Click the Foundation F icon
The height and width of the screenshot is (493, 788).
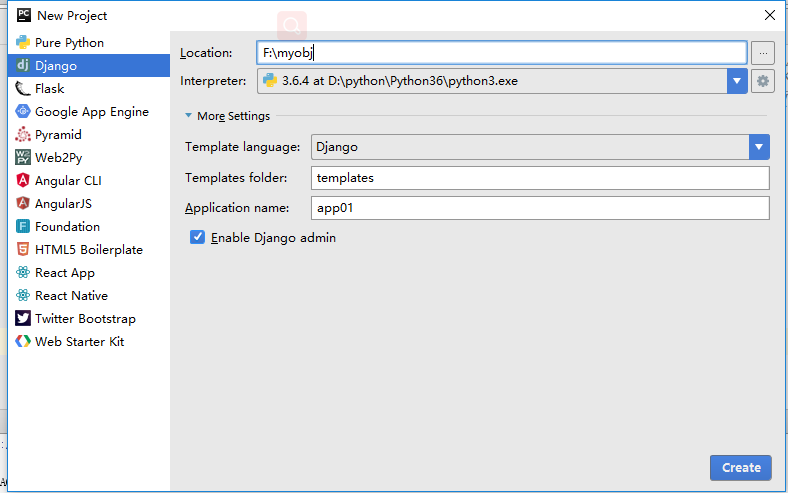[x=23, y=226]
